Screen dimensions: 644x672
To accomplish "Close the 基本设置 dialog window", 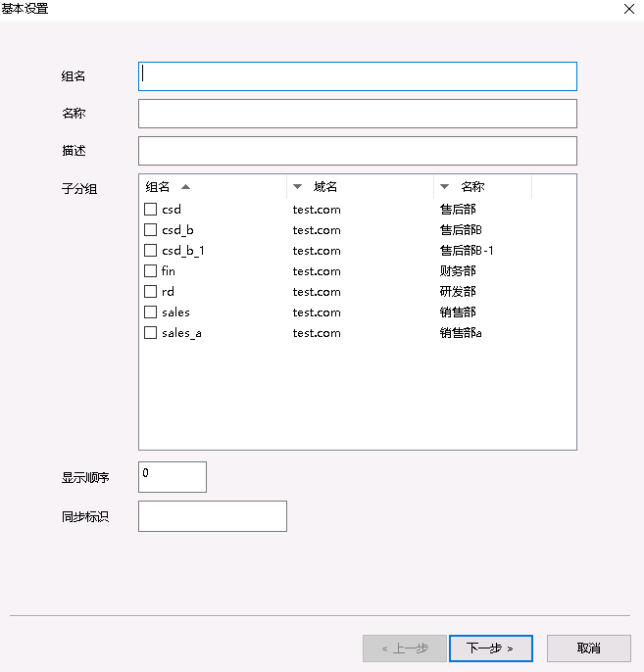I will [x=628, y=9].
